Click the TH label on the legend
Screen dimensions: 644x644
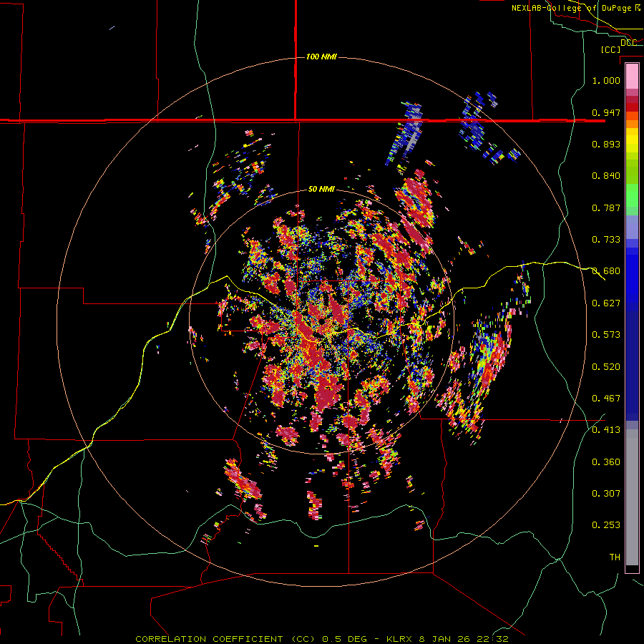tap(615, 557)
